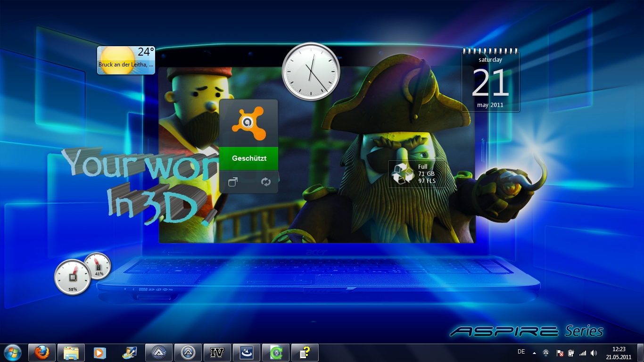Click the recycle bin gadget

(x=416, y=174)
